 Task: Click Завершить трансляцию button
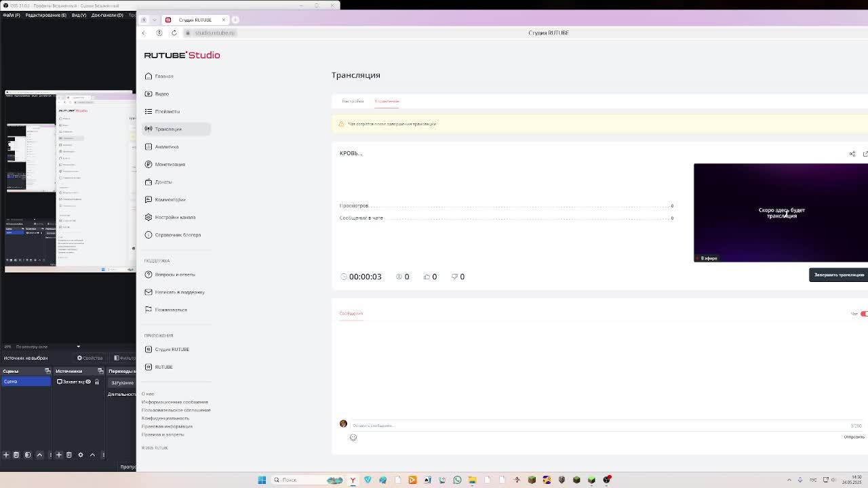click(839, 274)
